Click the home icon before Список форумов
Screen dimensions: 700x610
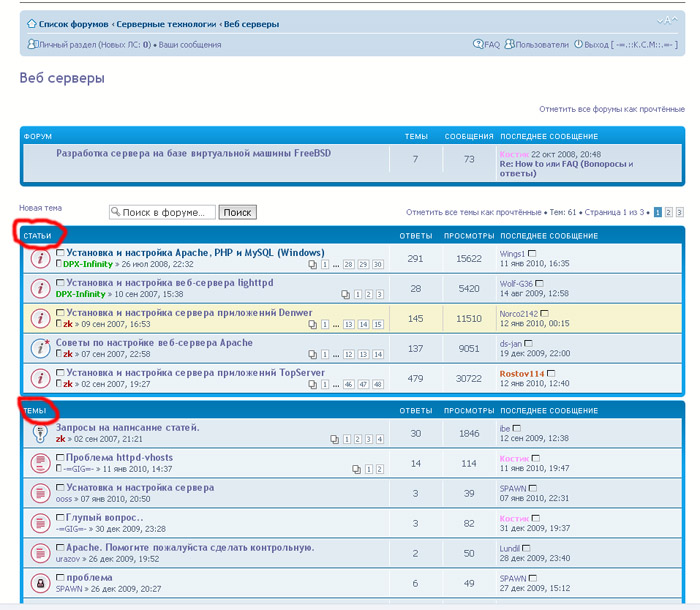[x=31, y=24]
